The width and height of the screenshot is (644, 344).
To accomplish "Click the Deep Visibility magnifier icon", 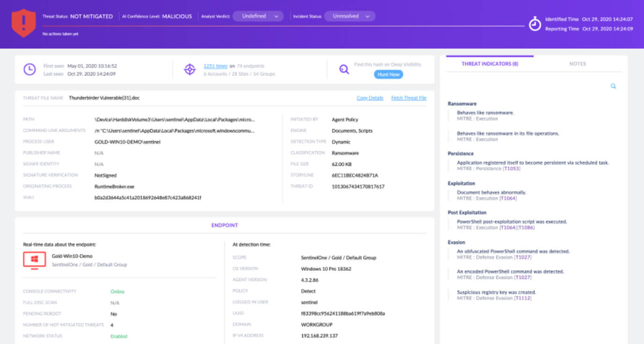I will click(344, 69).
